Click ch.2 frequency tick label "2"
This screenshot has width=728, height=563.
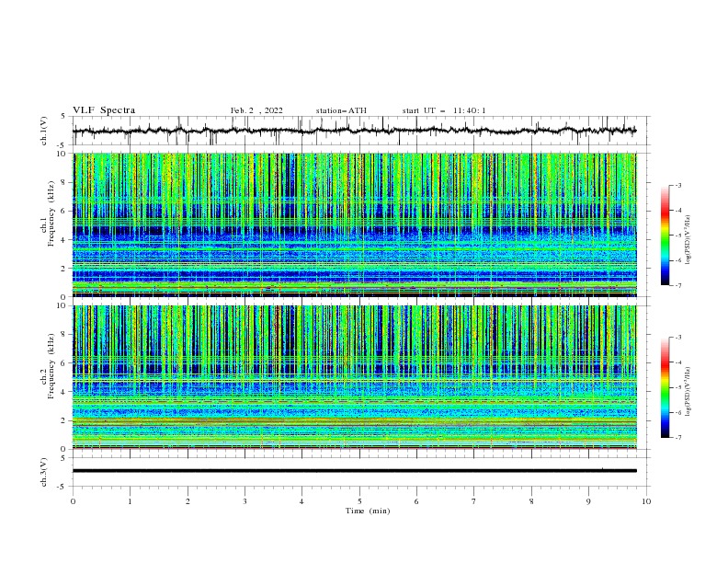click(65, 420)
